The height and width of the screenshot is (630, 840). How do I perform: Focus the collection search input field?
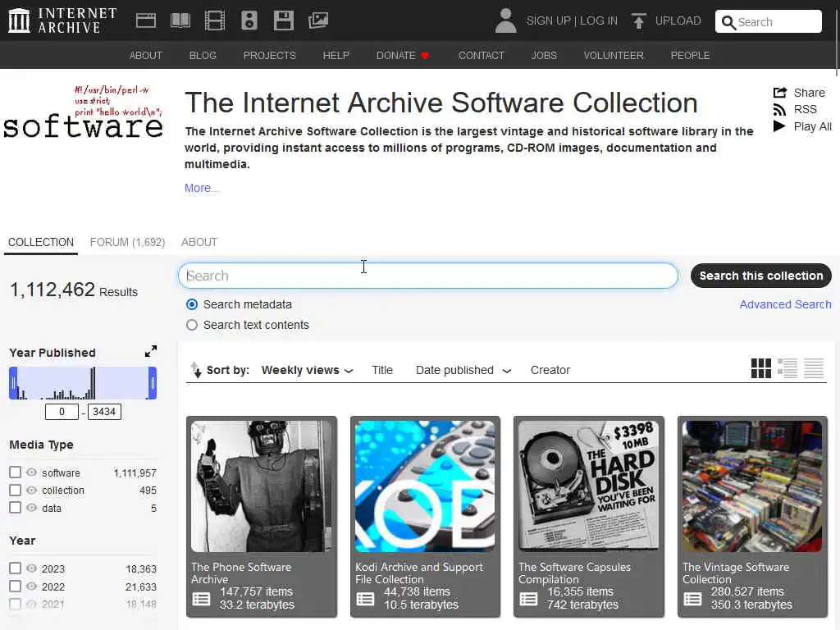[428, 276]
